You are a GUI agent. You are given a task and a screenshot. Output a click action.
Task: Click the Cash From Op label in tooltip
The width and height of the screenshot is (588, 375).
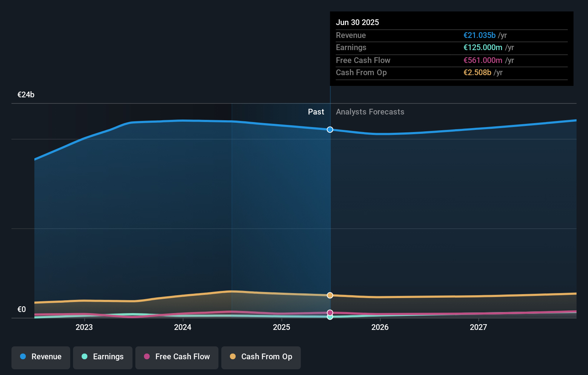[361, 73]
